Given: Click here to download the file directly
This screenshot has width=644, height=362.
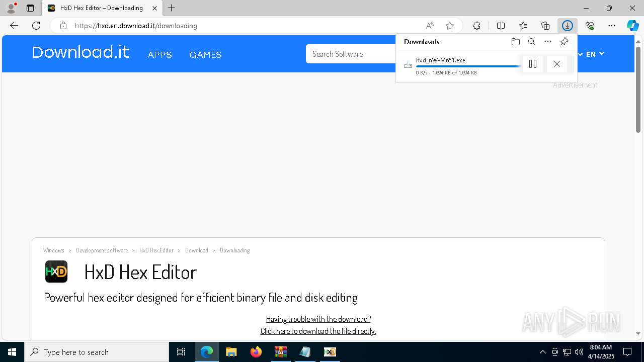Looking at the screenshot, I should click(x=318, y=331).
